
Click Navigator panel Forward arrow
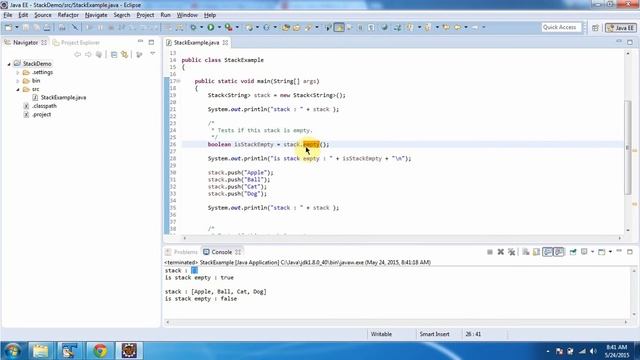[x=88, y=54]
